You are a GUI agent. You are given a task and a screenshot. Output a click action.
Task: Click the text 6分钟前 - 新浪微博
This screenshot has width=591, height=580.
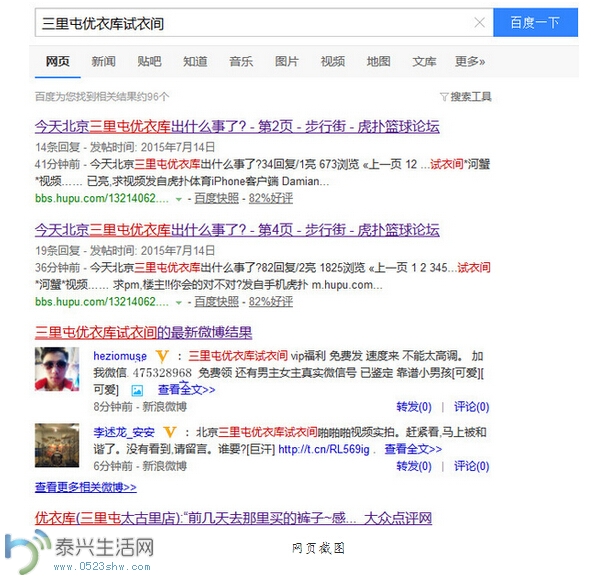(140, 466)
